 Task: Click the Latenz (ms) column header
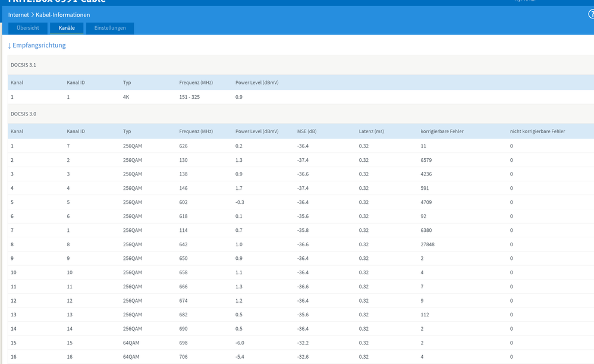tap(372, 131)
